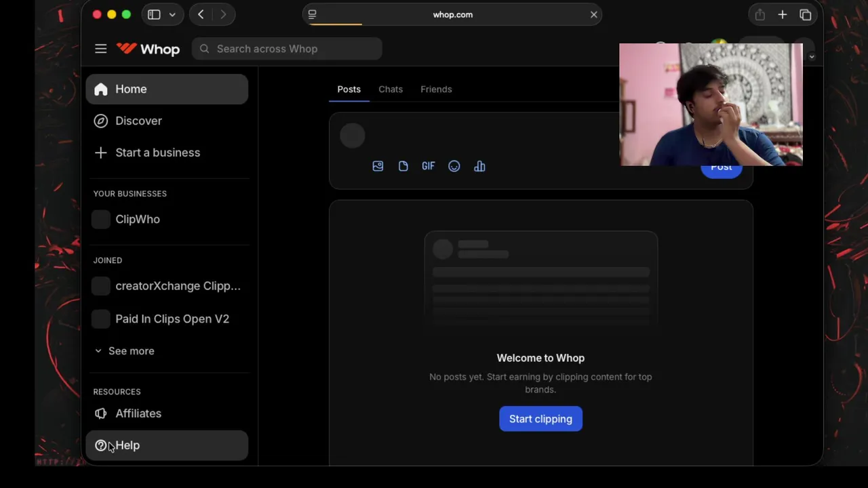Focus the Search across Whop field

pos(287,49)
